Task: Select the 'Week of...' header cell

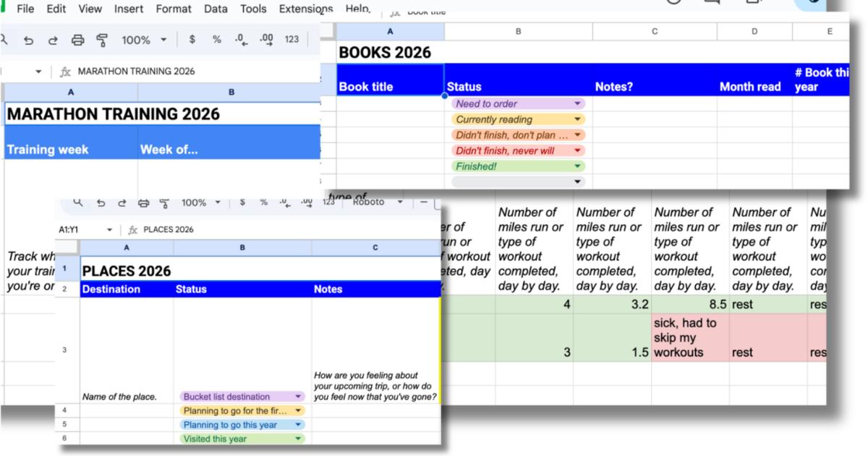Action: [x=229, y=142]
